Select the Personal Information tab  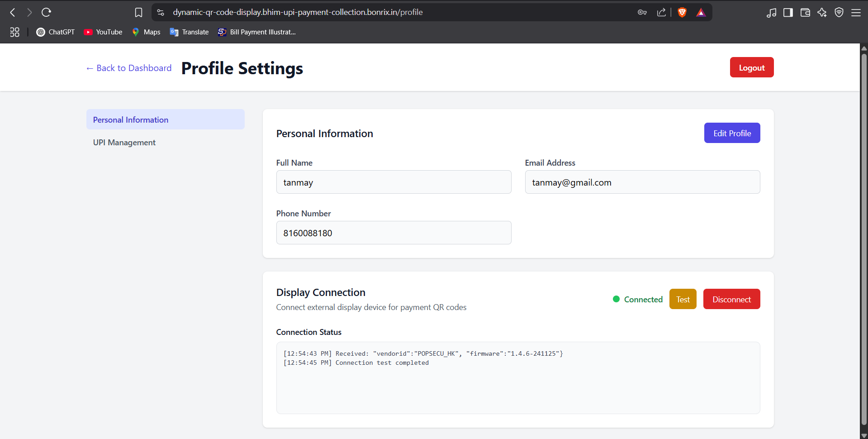point(166,119)
